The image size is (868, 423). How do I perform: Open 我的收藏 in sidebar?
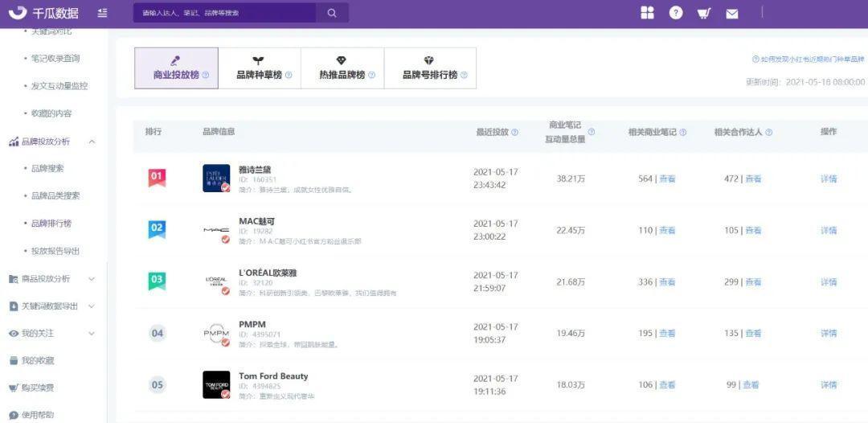click(38, 361)
